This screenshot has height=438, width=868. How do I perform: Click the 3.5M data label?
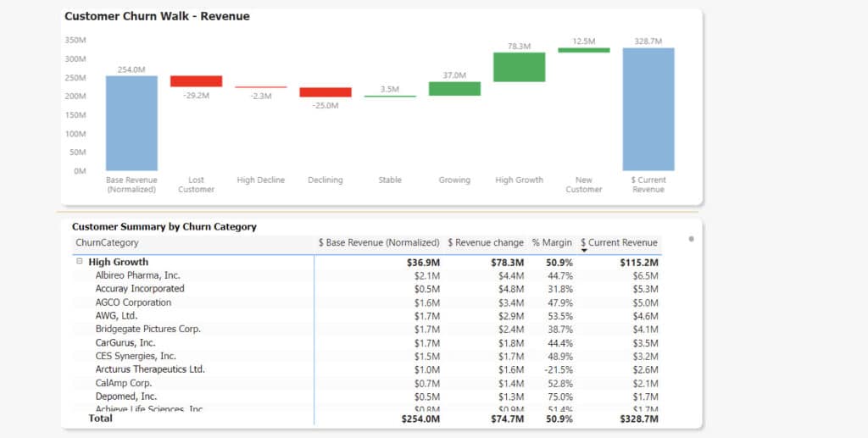coord(390,89)
